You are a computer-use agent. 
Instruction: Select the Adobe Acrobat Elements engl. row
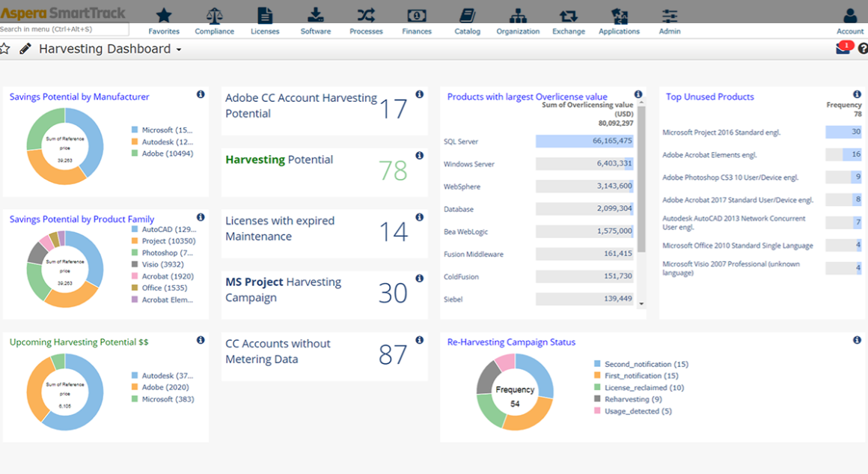pyautogui.click(x=762, y=154)
